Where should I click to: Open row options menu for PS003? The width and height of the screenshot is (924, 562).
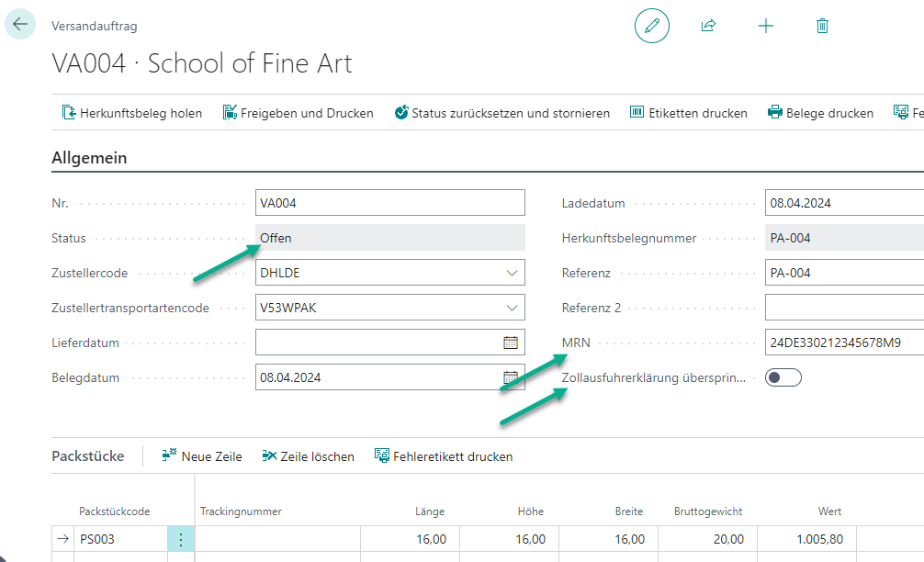tap(181, 539)
